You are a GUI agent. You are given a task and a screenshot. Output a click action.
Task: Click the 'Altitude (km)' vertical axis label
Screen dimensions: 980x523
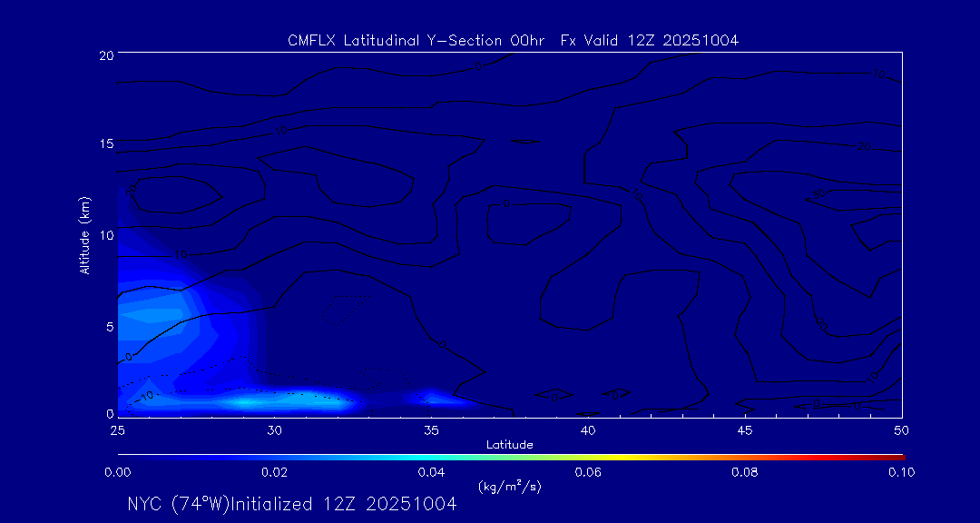pos(84,235)
